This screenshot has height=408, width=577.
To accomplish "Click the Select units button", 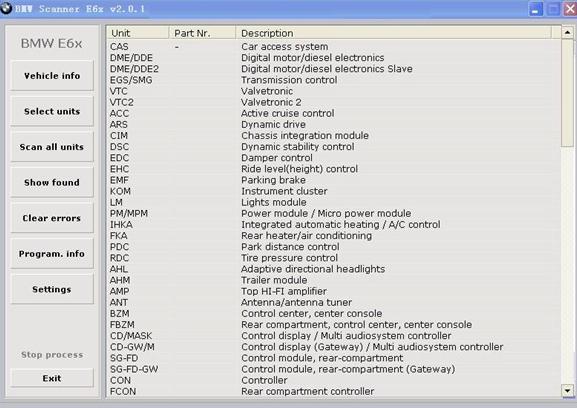I will pyautogui.click(x=52, y=111).
